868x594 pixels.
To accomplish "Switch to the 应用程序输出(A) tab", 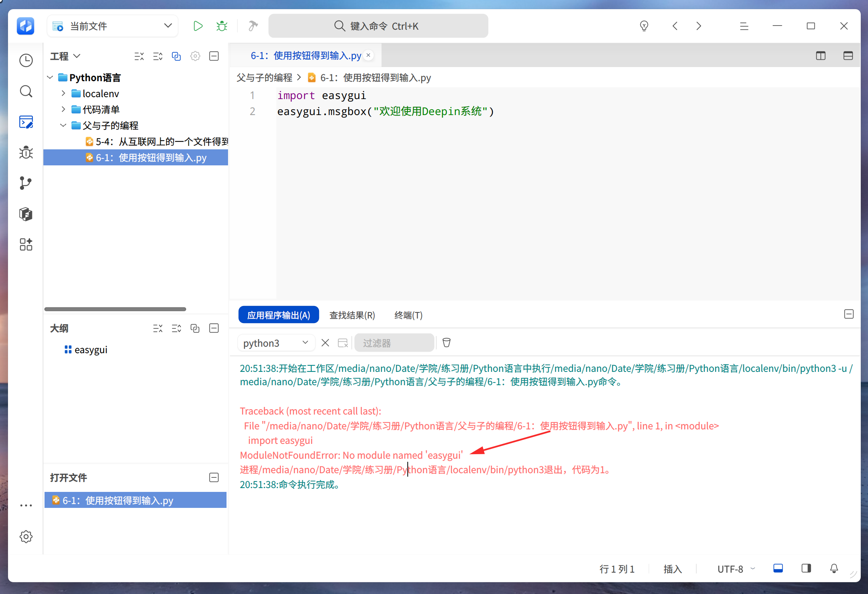I will 279,315.
